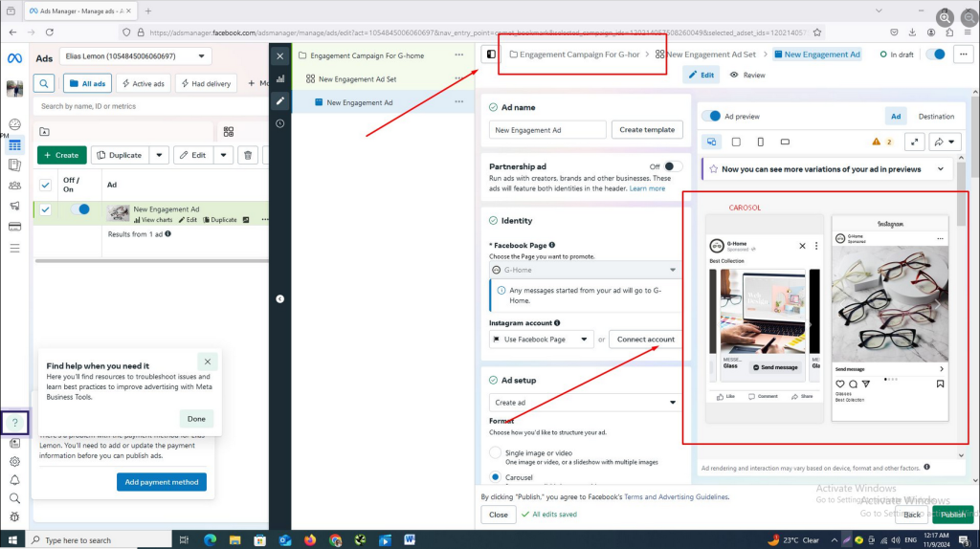980x549 pixels.
Task: Open the Elias Lemon account dropdown
Action: (135, 57)
